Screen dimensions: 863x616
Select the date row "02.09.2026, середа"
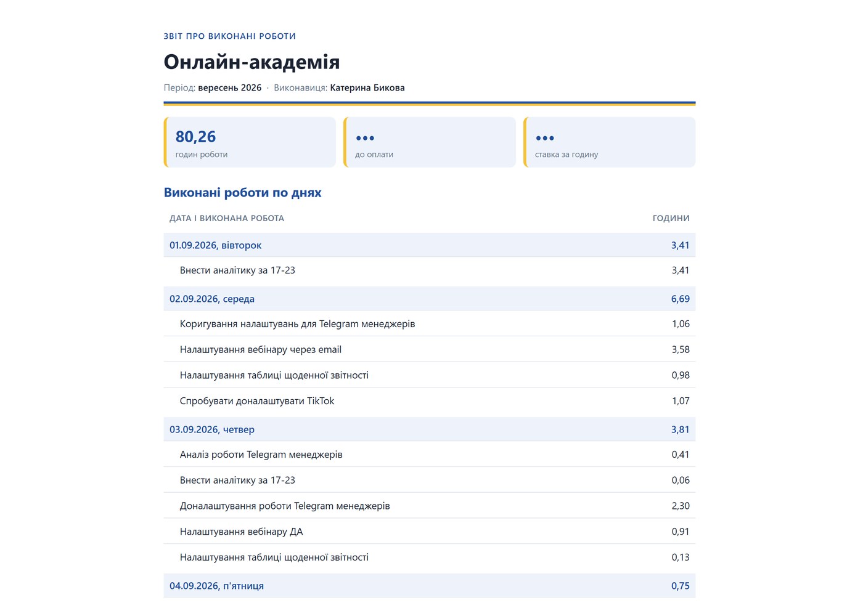pos(430,299)
